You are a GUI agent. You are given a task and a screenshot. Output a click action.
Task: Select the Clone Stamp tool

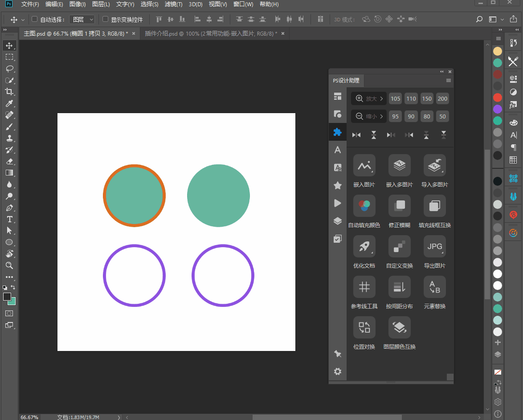pos(9,138)
